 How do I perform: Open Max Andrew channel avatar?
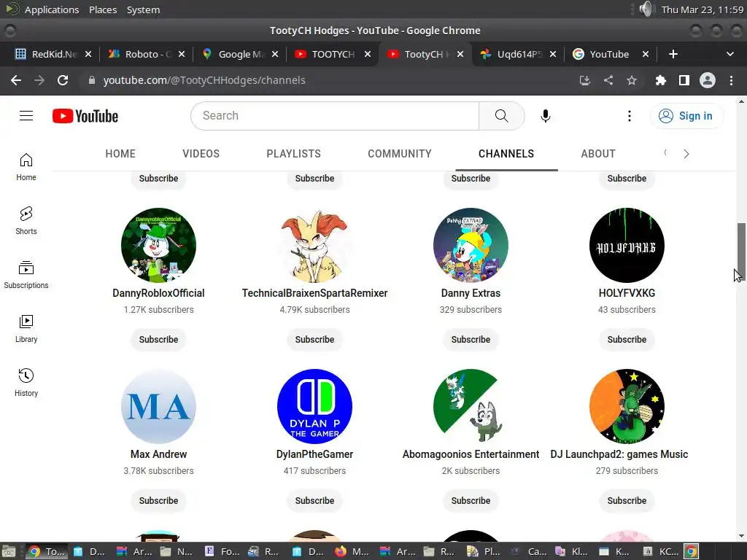(x=158, y=406)
